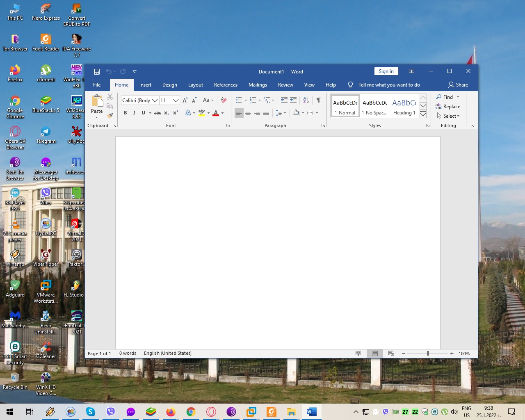The image size is (525, 420).
Task: Increase font size with grow font icon
Action: tap(185, 100)
